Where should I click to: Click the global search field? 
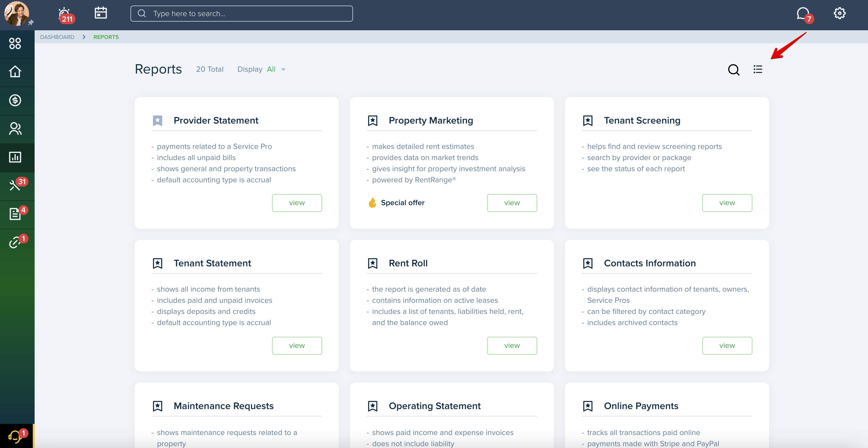[x=242, y=14]
